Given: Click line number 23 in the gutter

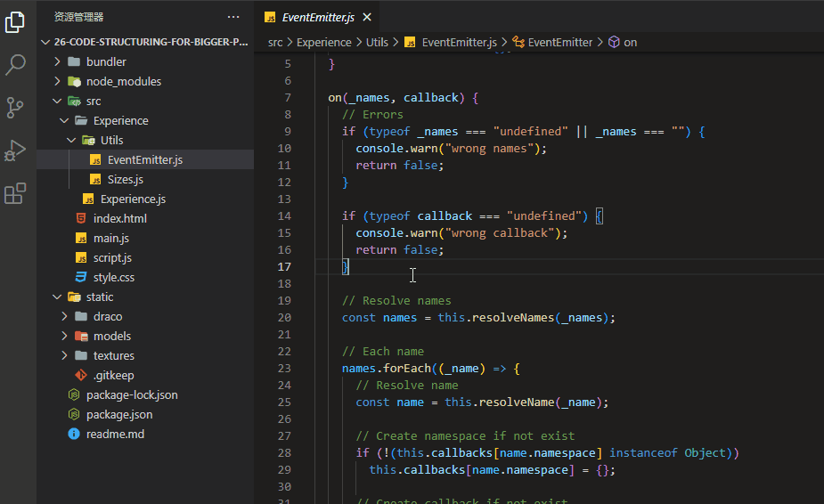Looking at the screenshot, I should [x=284, y=369].
